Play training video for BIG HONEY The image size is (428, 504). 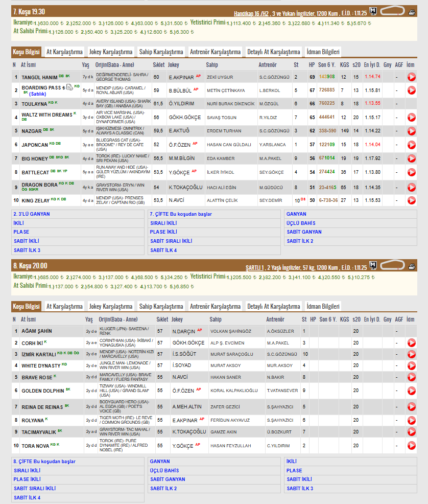[411, 158]
